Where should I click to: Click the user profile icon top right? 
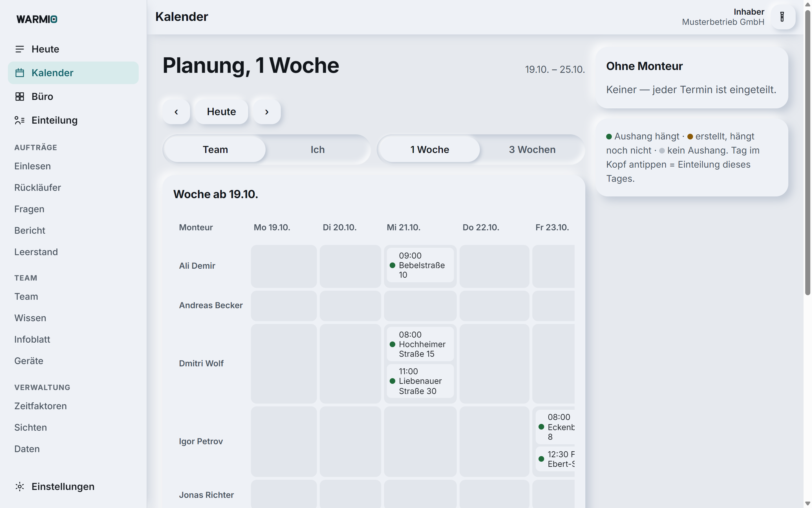click(x=782, y=17)
